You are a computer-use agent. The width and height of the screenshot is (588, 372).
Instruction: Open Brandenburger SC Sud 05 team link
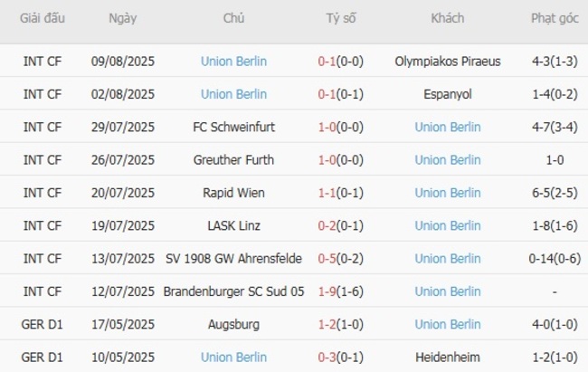[233, 291]
